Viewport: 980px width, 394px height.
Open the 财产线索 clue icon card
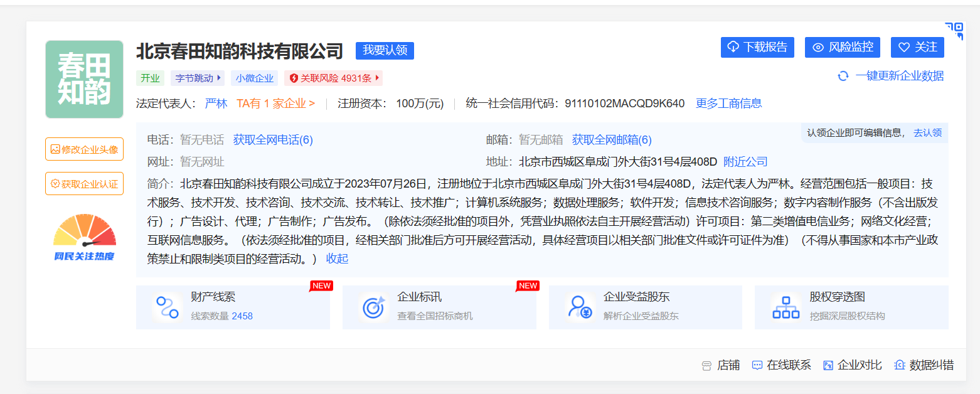click(168, 307)
